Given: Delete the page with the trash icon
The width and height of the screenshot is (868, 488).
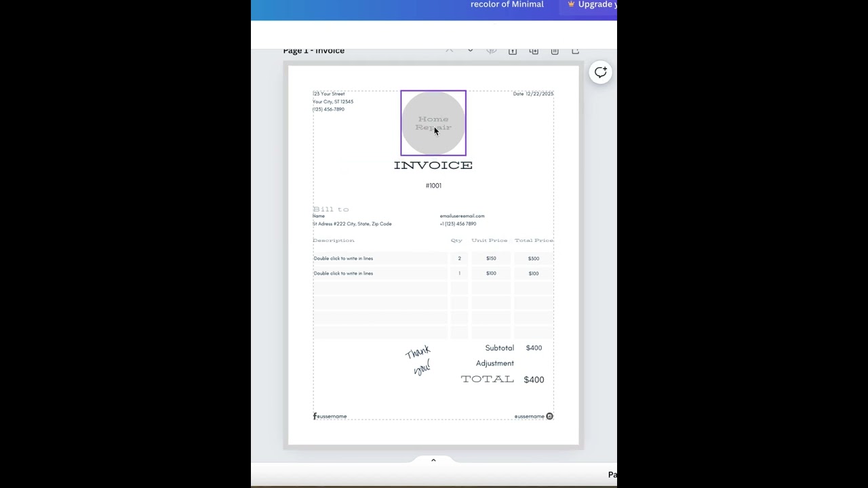Looking at the screenshot, I should click(x=555, y=51).
